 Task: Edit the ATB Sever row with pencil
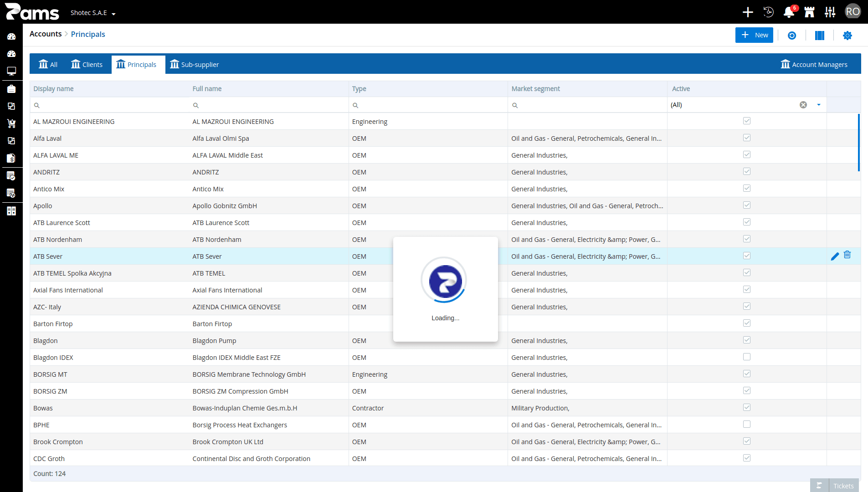pos(835,256)
